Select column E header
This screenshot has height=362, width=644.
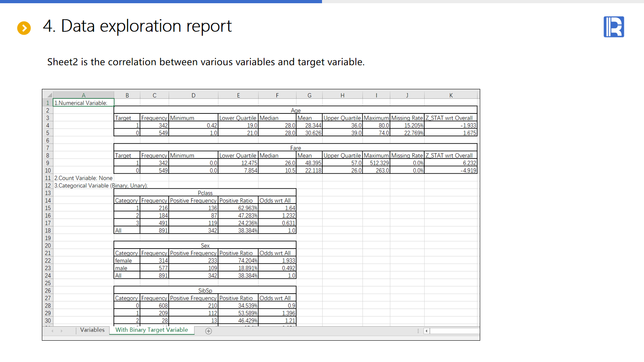tap(238, 95)
